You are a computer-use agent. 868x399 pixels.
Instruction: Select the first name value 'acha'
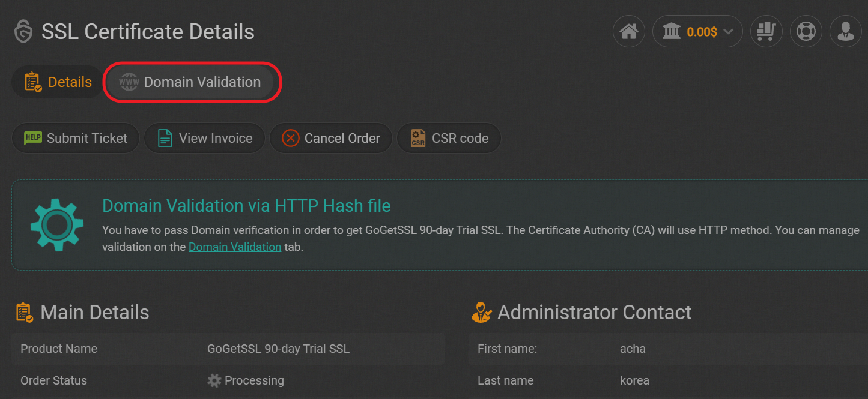pos(633,349)
